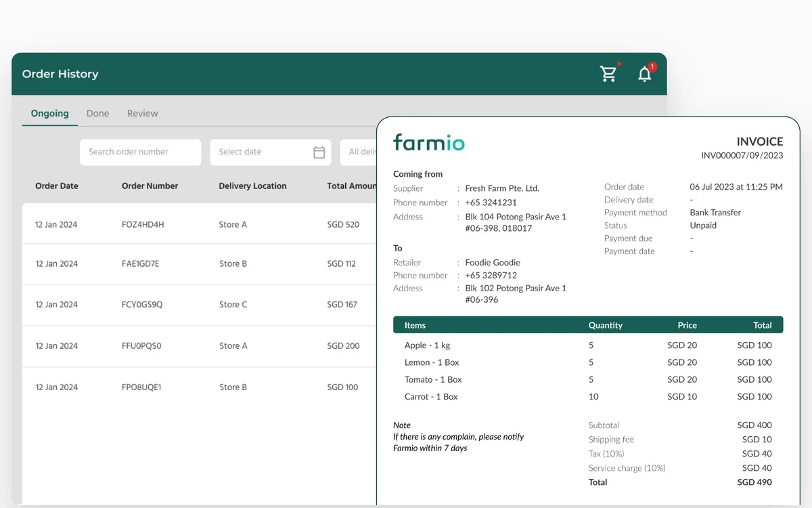Screen dimensions: 812x508
Task: Click retailer address Blk 102 Potong Pasir
Action: tap(516, 293)
